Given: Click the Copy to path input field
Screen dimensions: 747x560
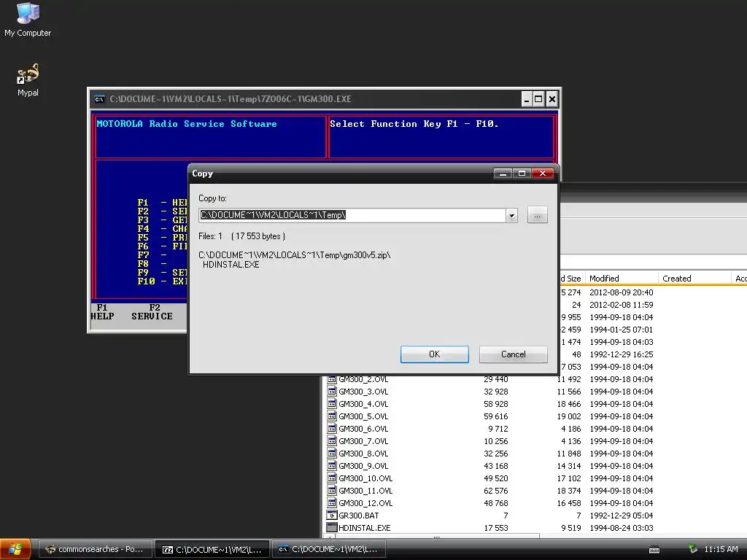Looking at the screenshot, I should pyautogui.click(x=352, y=215).
